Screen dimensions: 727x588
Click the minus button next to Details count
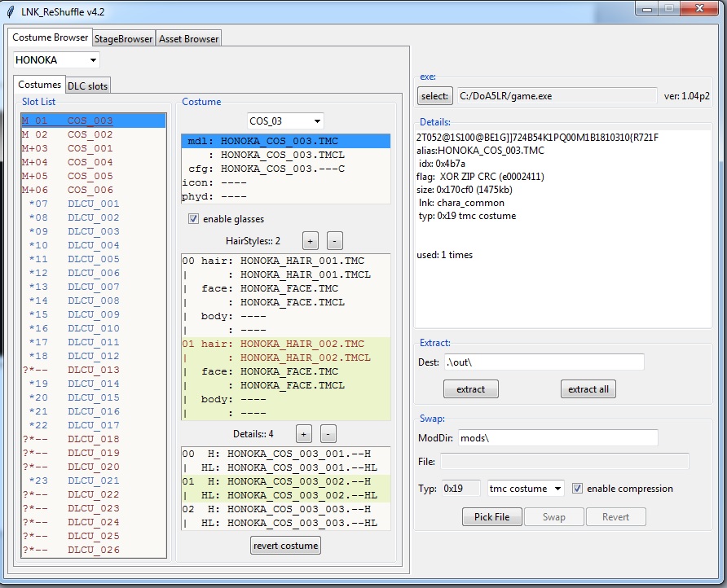pos(328,434)
